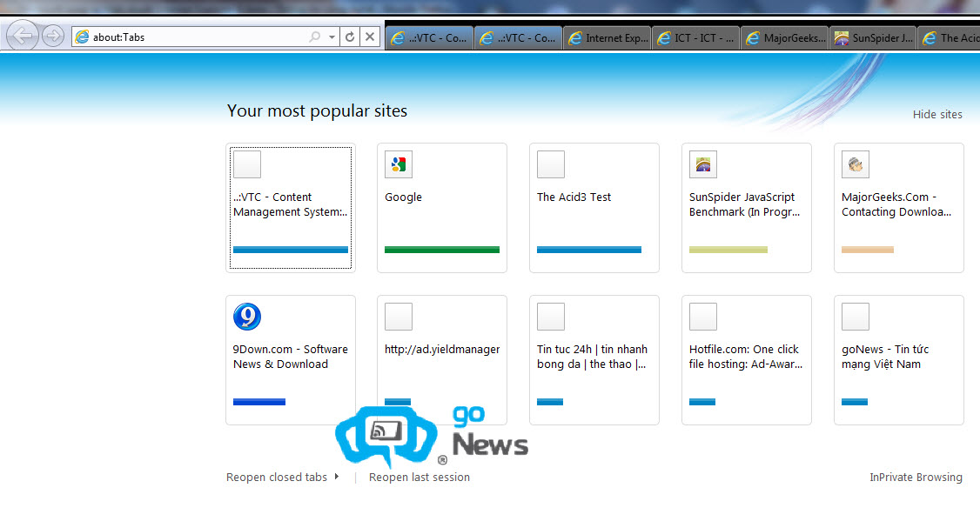Click the InPrivate Browsing link
Image resolution: width=980 pixels, height=528 pixels.
(x=916, y=477)
